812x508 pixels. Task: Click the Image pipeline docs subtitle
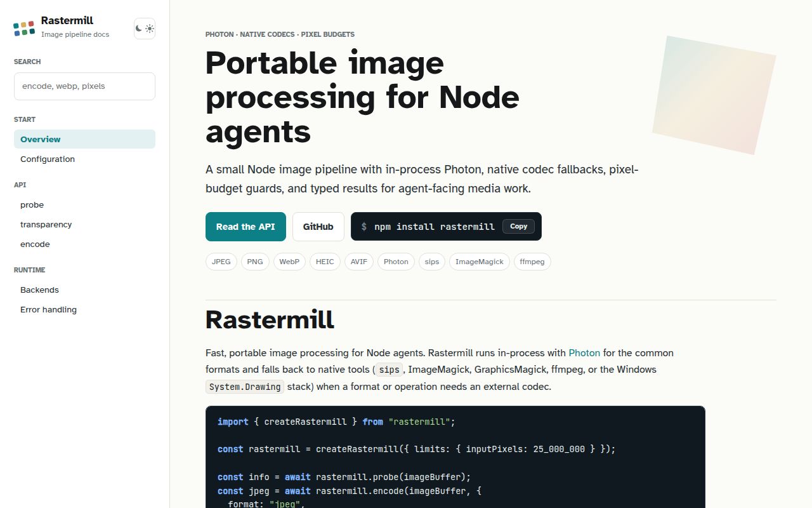point(75,34)
